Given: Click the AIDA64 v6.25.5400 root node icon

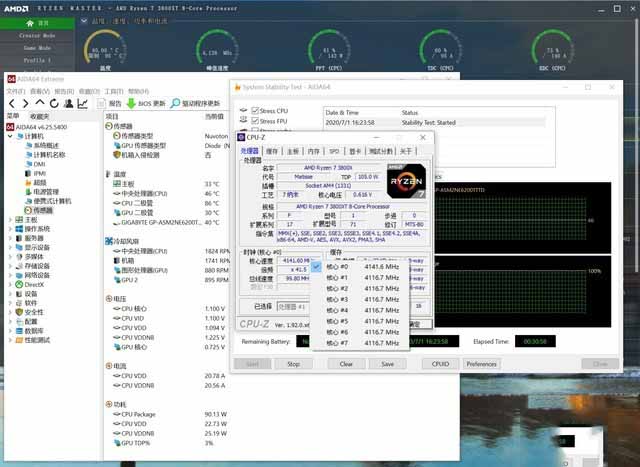Looking at the screenshot, I should tap(10, 127).
